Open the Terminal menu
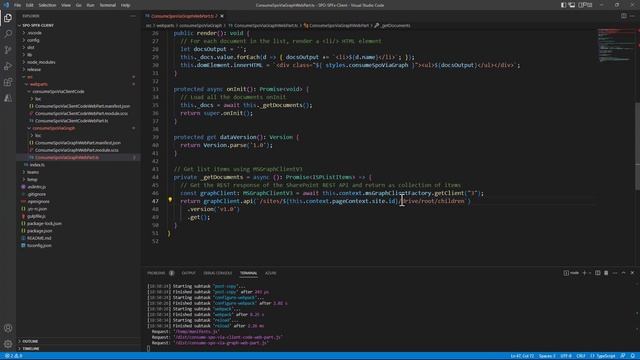 click(108, 5)
